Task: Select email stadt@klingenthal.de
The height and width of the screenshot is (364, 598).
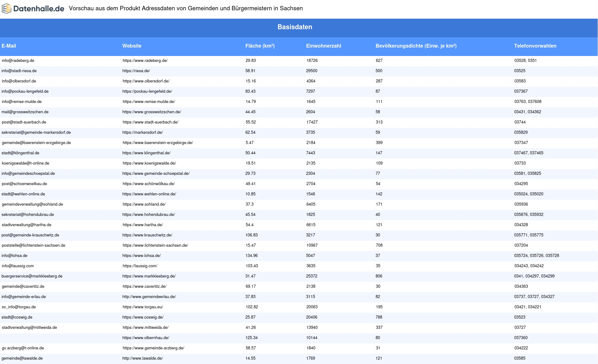Action: 21,153
